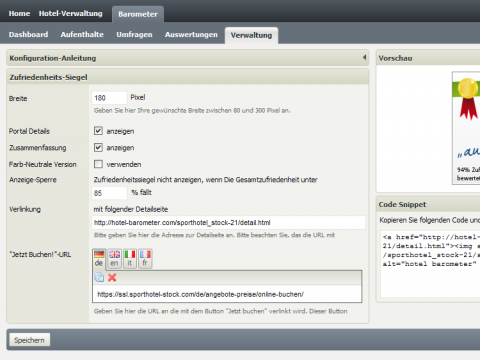Click the Speichern button
This screenshot has width=480, height=360.
[x=29, y=340]
